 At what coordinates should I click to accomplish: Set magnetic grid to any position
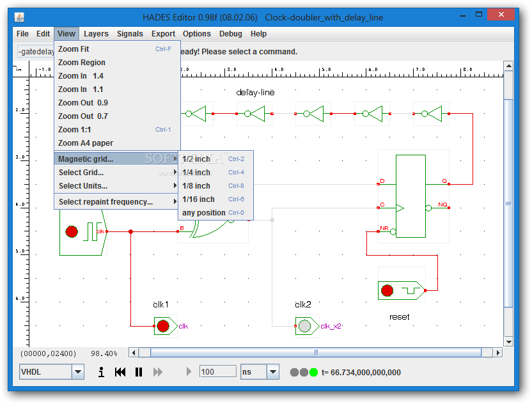point(215,213)
